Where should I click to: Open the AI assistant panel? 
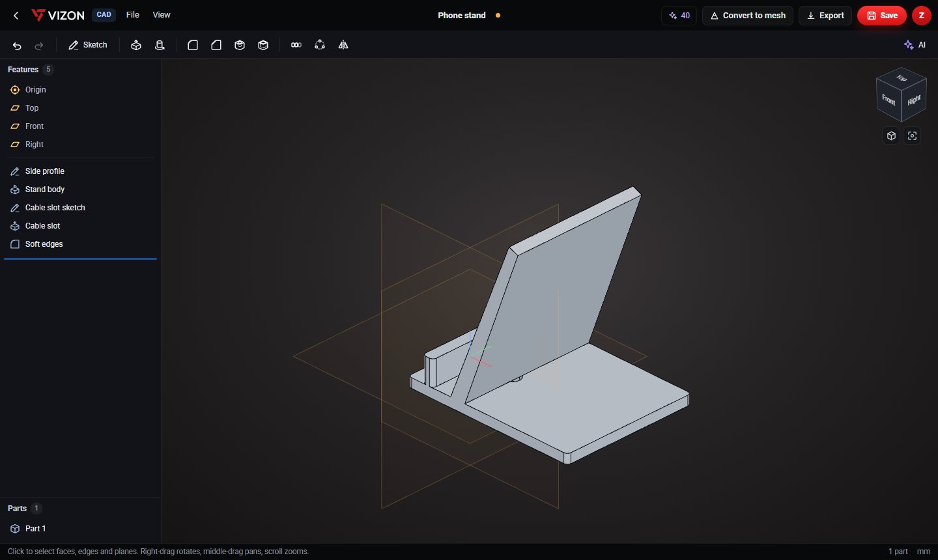coord(915,45)
